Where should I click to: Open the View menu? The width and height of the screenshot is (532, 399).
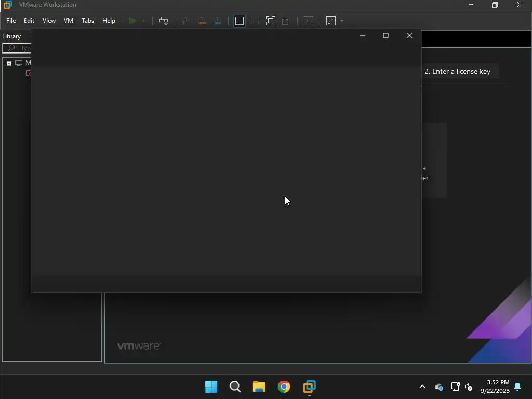pos(49,21)
